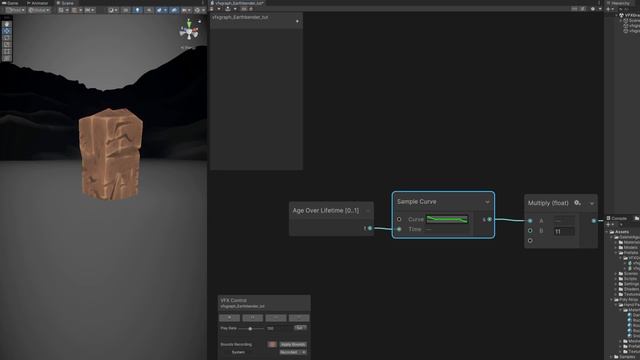Click the red Bounds Recording button
This screenshot has width=640, height=360.
272,344
